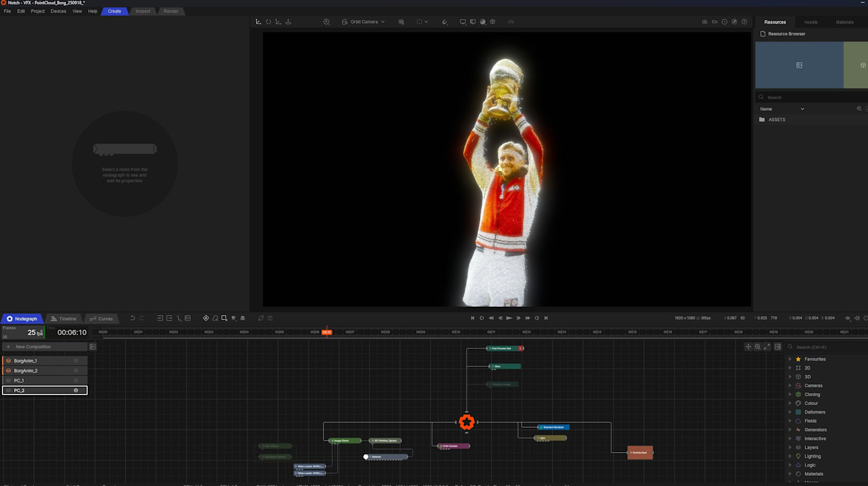Open the ASSETS folder in Resources
Viewport: 868px width, 486px height.
coord(776,120)
